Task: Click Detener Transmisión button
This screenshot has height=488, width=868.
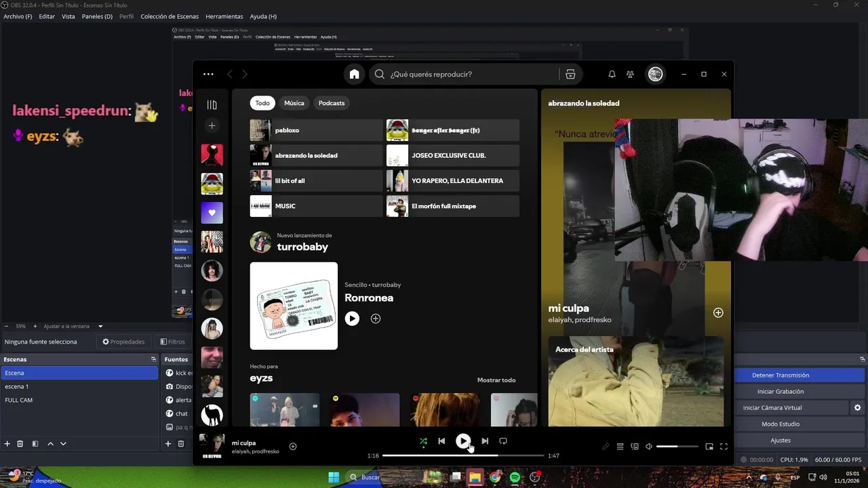Action: coord(781,375)
